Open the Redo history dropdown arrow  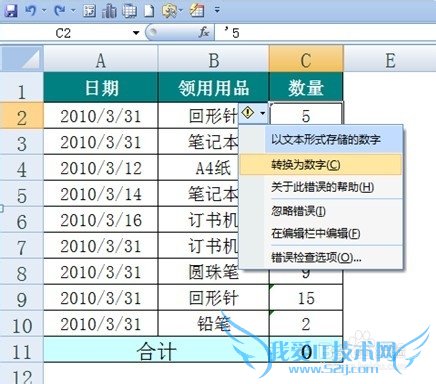click(73, 11)
